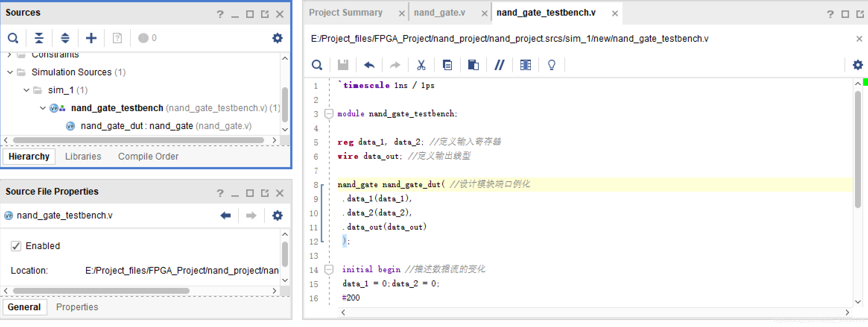Viewport: 868px width, 327px height.
Task: Select the nand_gate_testbench.v editor tab
Action: tap(546, 13)
